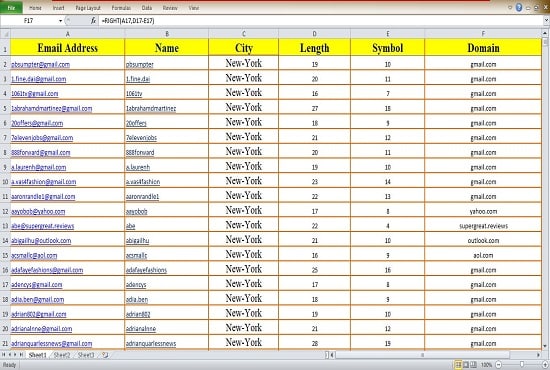The height and width of the screenshot is (370, 550).
Task: Open the Name Box dropdown arrow
Action: (x=60, y=21)
